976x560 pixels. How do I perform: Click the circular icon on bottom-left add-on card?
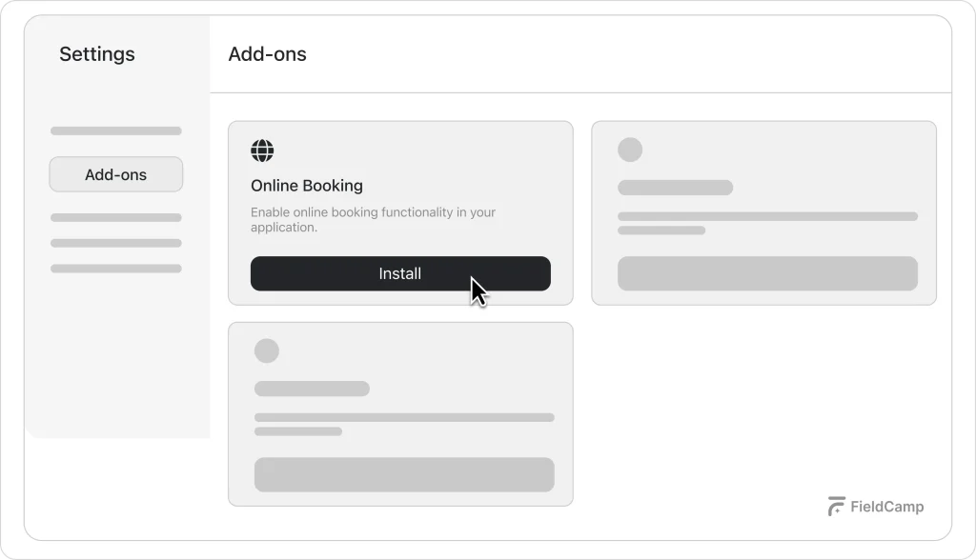click(266, 350)
